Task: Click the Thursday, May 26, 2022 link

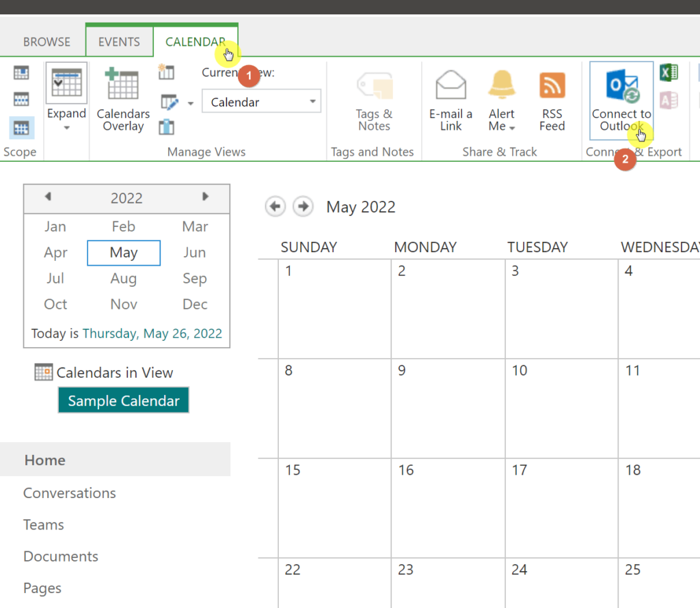Action: pos(152,333)
